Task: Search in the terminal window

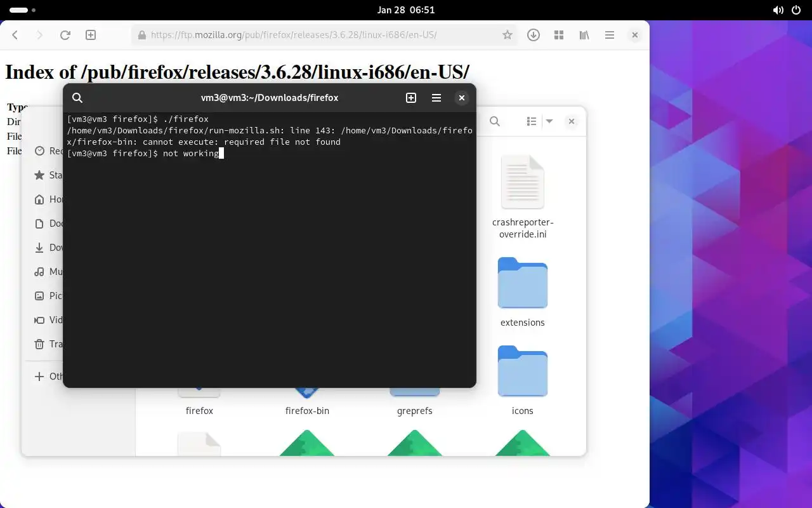Action: pos(77,98)
